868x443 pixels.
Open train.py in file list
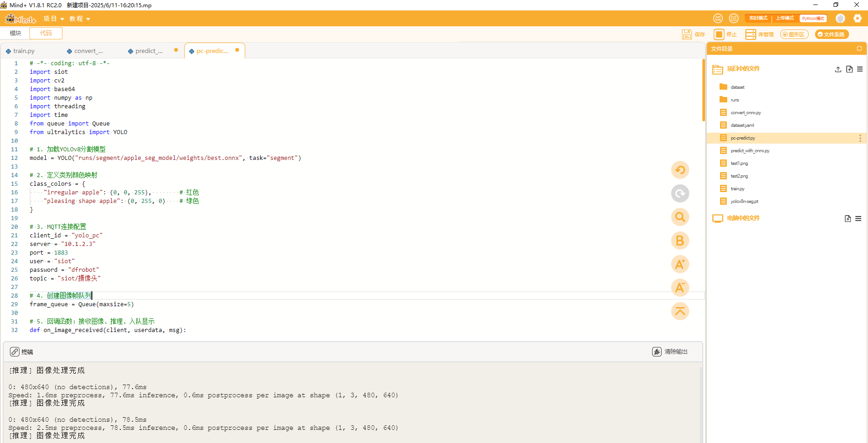click(x=737, y=189)
